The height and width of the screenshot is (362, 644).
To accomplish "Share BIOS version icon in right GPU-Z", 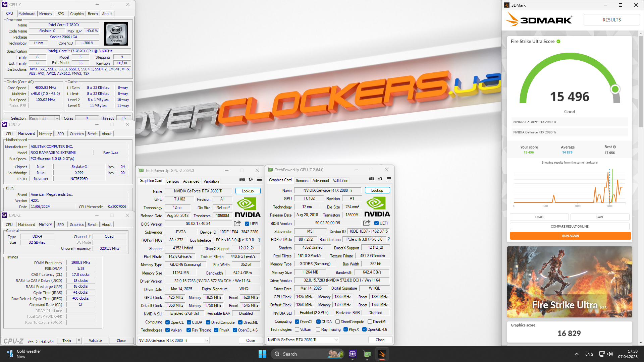I will coord(367,223).
